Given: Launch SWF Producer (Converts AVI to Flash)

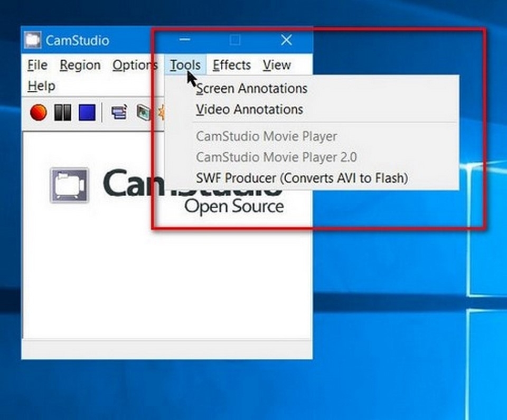Looking at the screenshot, I should point(312,178).
